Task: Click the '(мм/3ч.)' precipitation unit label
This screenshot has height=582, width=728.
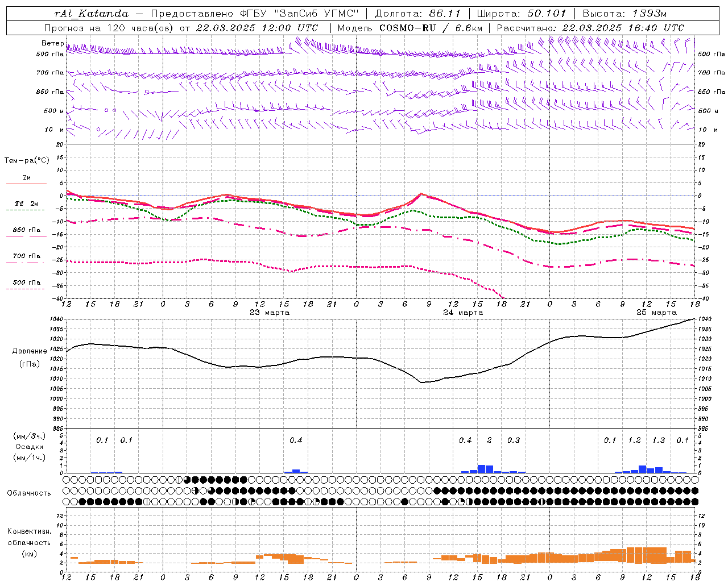Action: tap(30, 436)
